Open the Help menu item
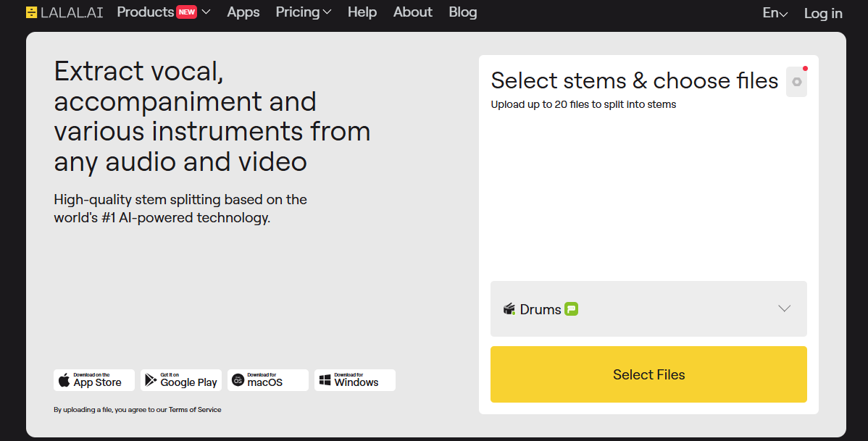This screenshot has width=868, height=441. 362,12
